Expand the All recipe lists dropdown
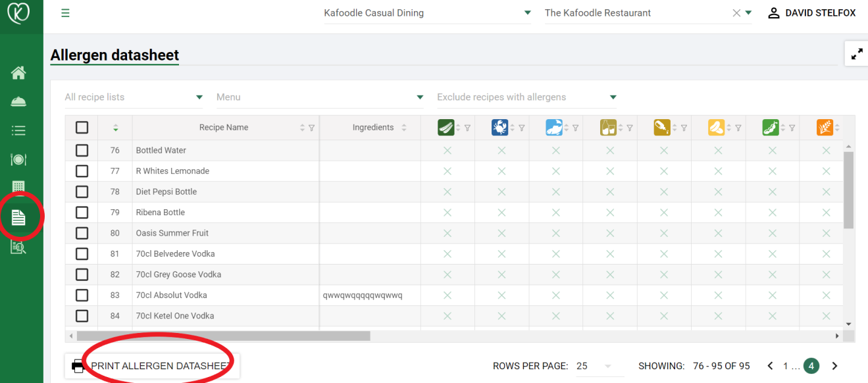 pyautogui.click(x=134, y=97)
